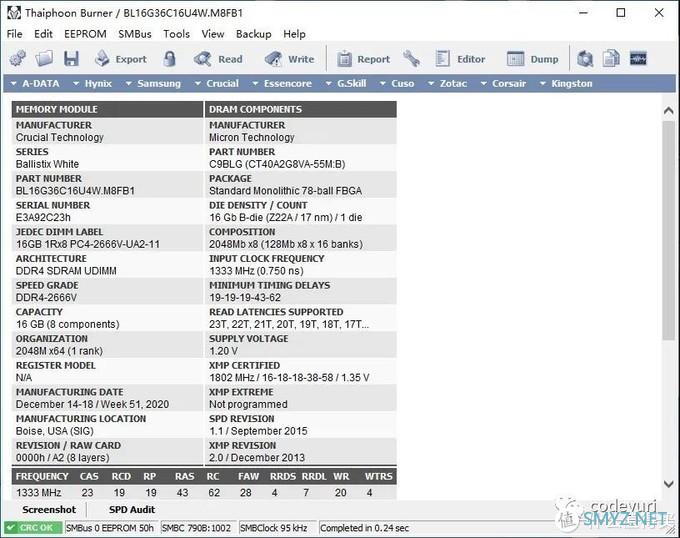Image resolution: width=680 pixels, height=538 pixels.
Task: Expand the Hynix vendor dropdown
Action: tap(92, 84)
